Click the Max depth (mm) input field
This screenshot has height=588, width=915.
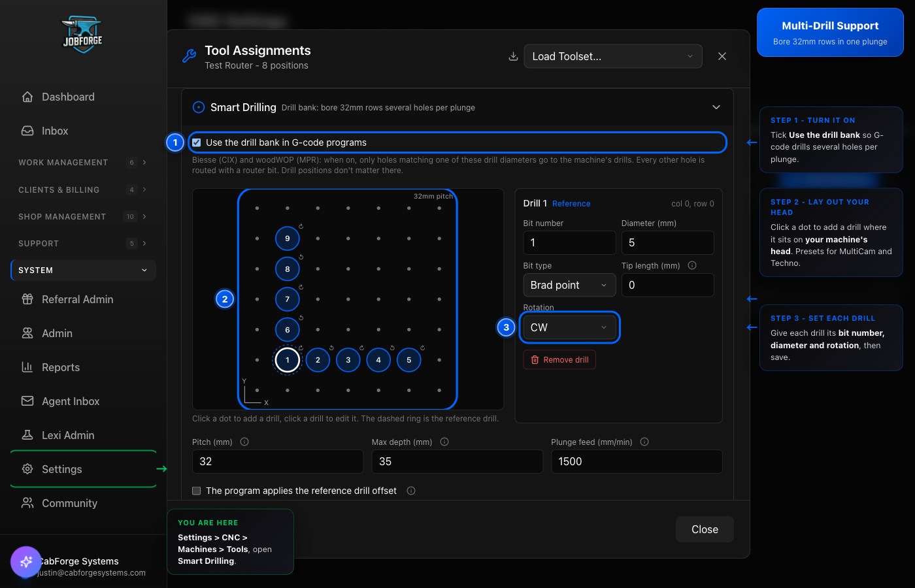(457, 461)
